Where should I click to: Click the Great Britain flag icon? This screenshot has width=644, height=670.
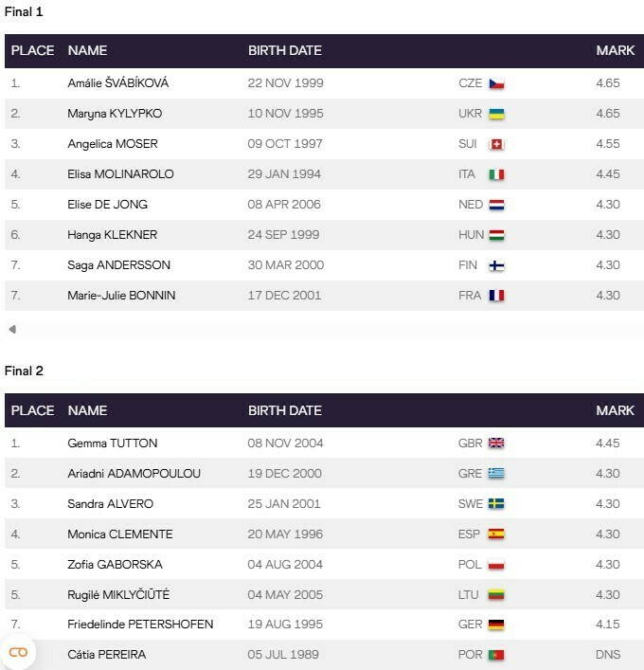[496, 444]
